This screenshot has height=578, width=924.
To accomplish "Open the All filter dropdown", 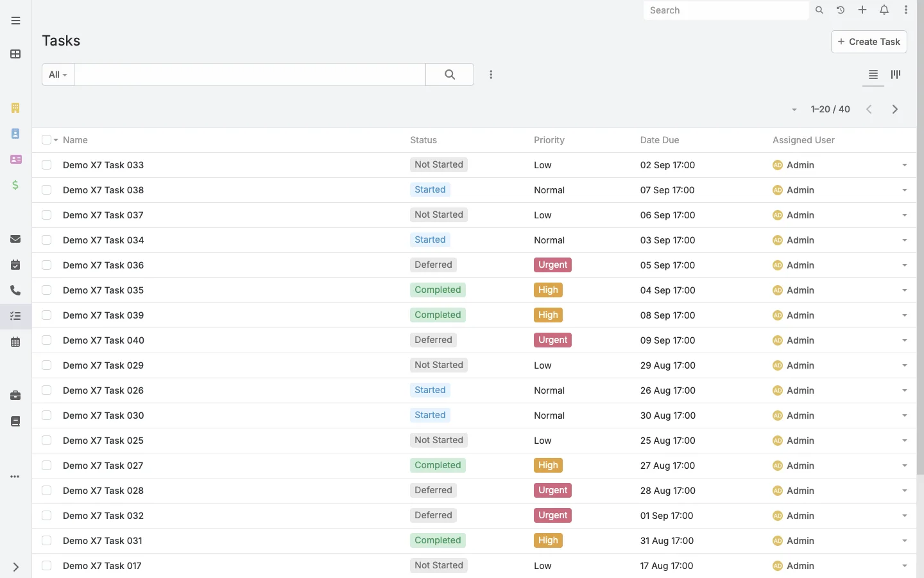I will [x=58, y=74].
